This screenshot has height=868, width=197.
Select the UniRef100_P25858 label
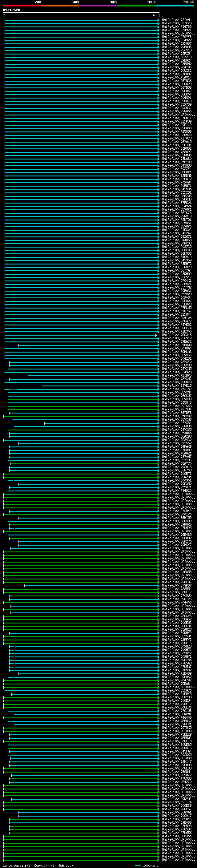[x=177, y=132]
